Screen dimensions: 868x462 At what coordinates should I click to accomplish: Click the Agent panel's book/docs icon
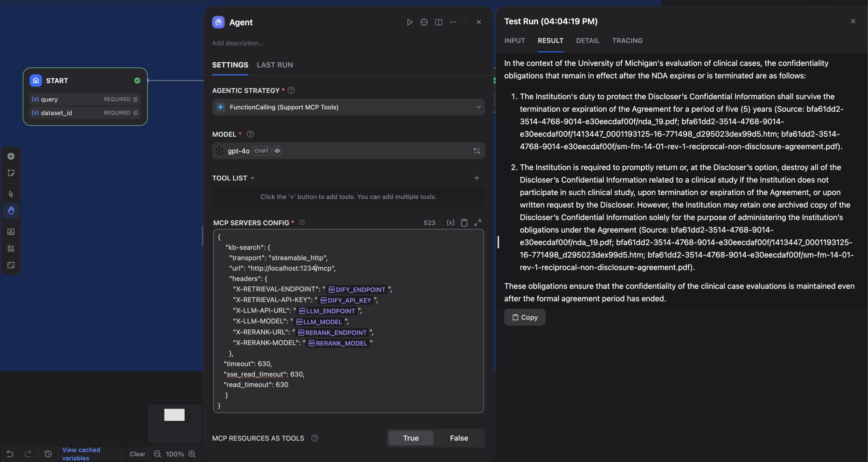[x=438, y=22]
